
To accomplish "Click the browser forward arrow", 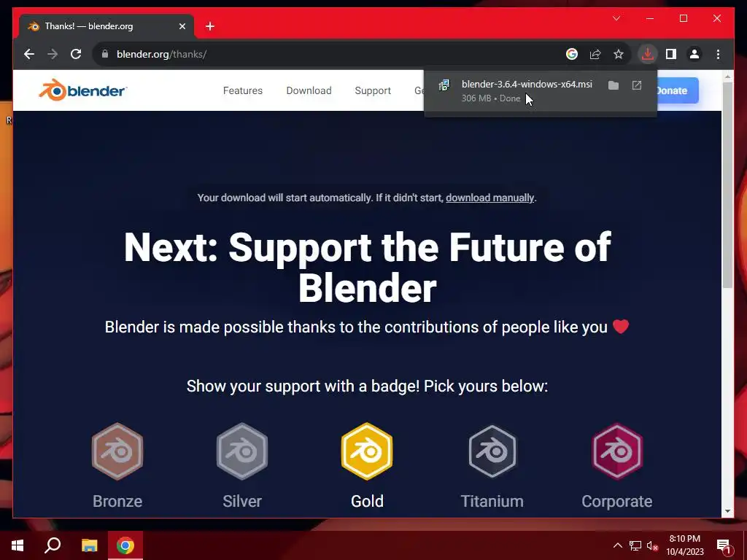I will pyautogui.click(x=53, y=54).
